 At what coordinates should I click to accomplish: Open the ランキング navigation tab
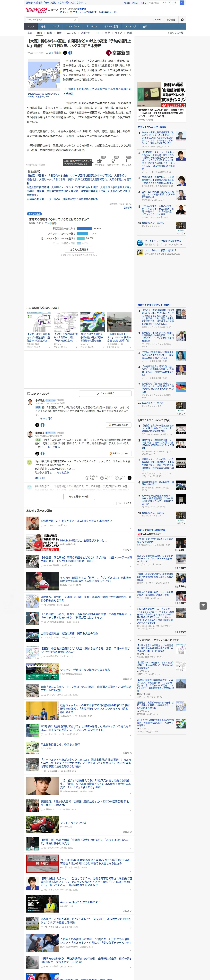[x=130, y=27]
